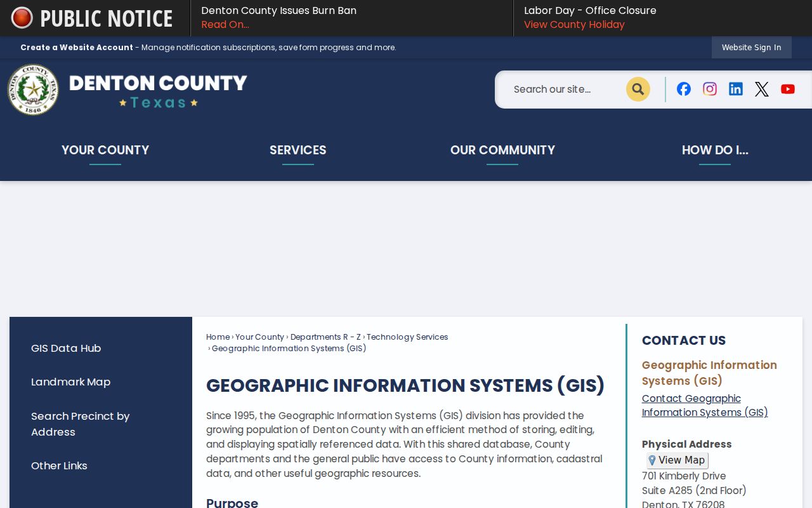The height and width of the screenshot is (508, 812).
Task: Click the Denton County Texas wordmark
Action: point(158,91)
